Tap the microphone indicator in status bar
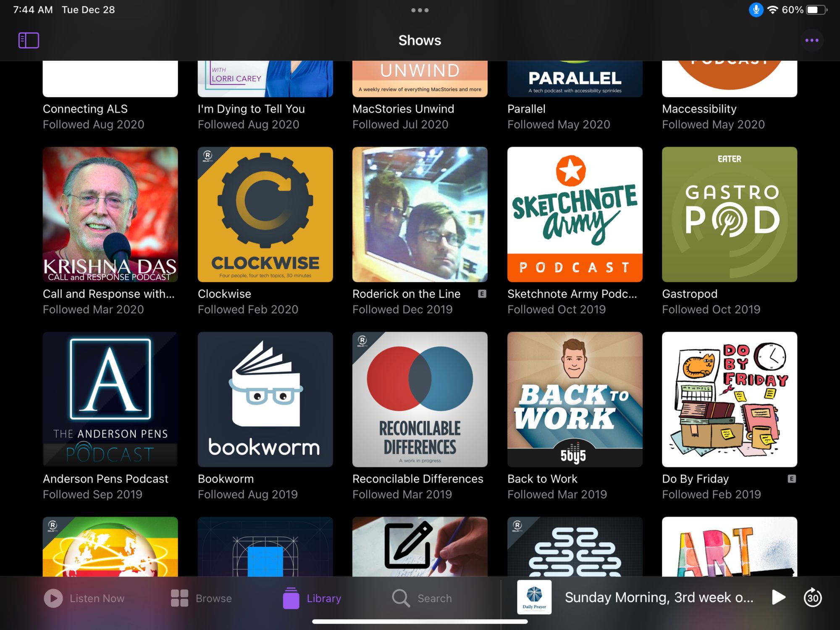The height and width of the screenshot is (630, 840). coord(756,10)
